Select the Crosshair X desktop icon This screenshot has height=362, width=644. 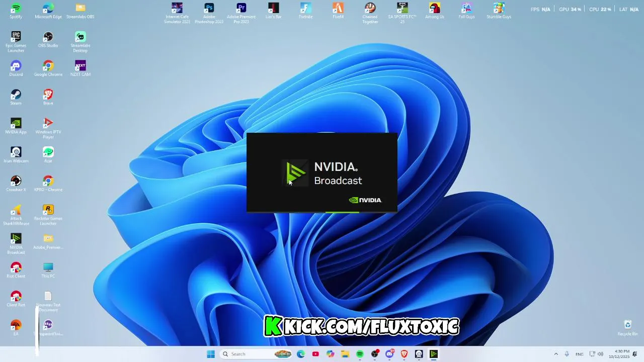point(16,184)
